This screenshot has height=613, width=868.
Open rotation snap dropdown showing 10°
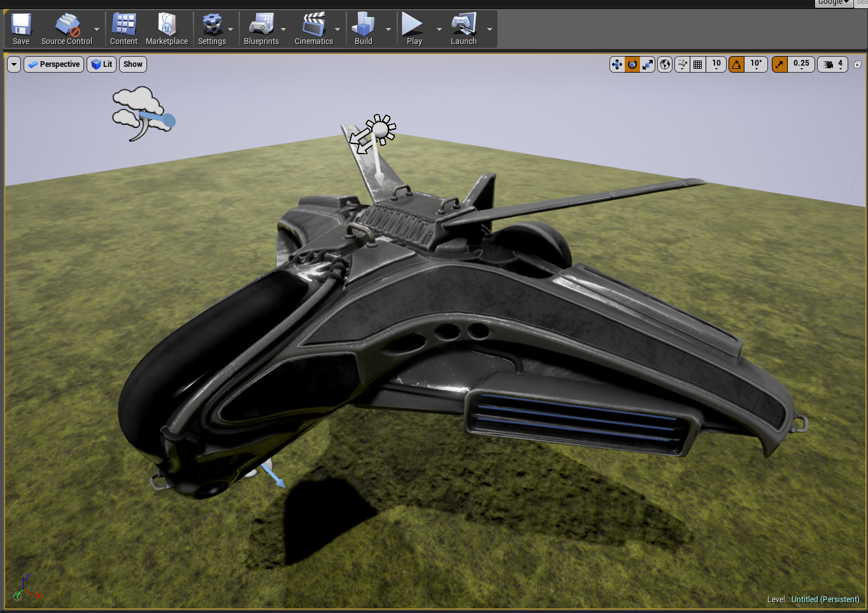[756, 64]
